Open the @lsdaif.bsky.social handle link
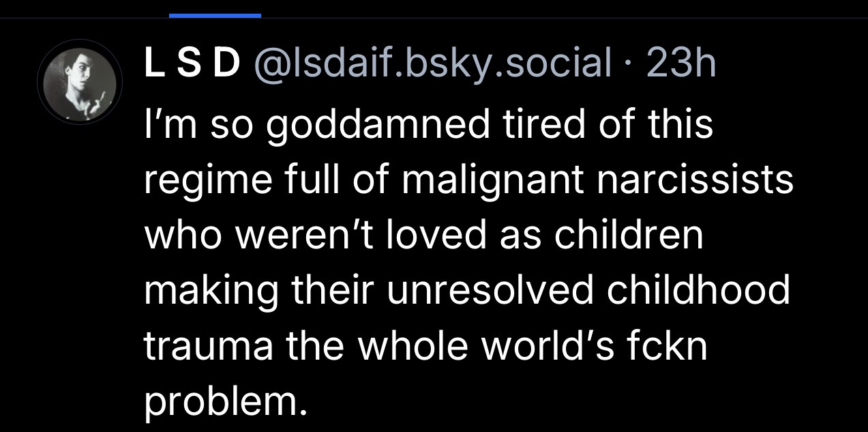The image size is (868, 432). 432,66
